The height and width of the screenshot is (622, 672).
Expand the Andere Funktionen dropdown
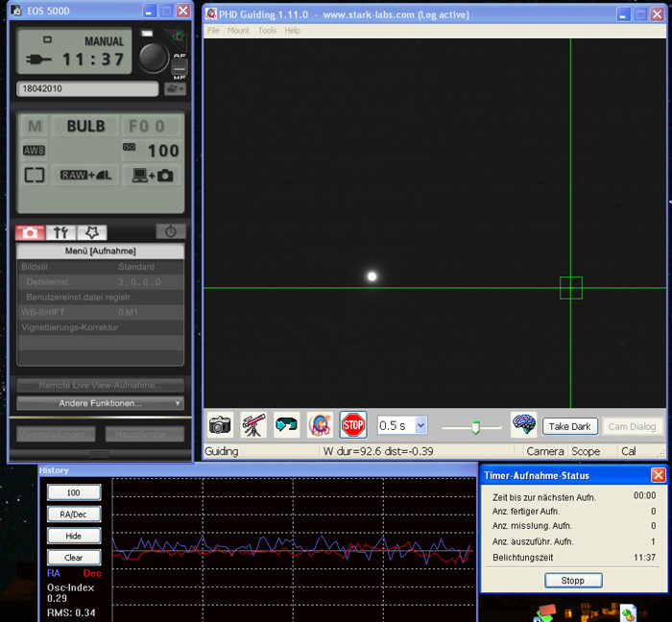[x=100, y=403]
